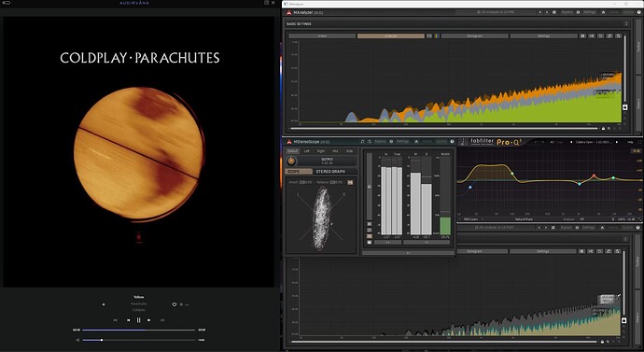Select Mid channel mode in MStereoScope
The height and width of the screenshot is (352, 644).
335,151
